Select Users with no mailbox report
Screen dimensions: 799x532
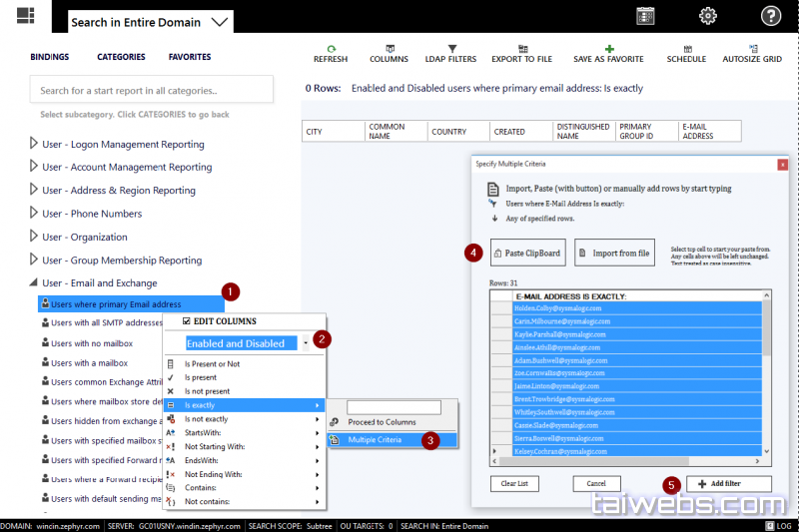(x=91, y=343)
